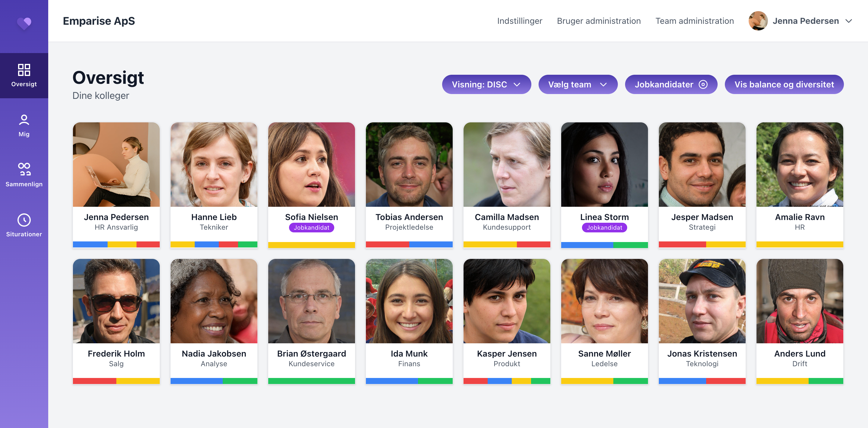This screenshot has width=868, height=428.
Task: Open Tobias Andersen's name link
Action: point(409,217)
